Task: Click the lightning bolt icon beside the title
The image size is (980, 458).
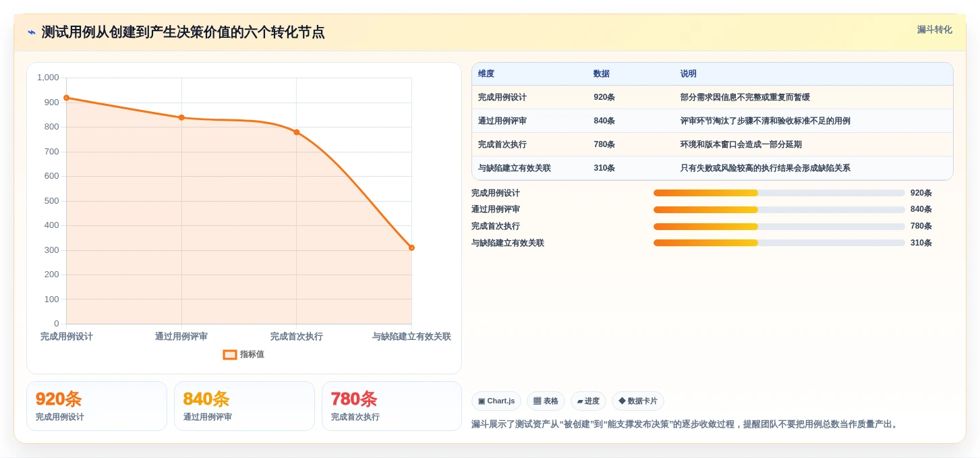Action: point(32,32)
